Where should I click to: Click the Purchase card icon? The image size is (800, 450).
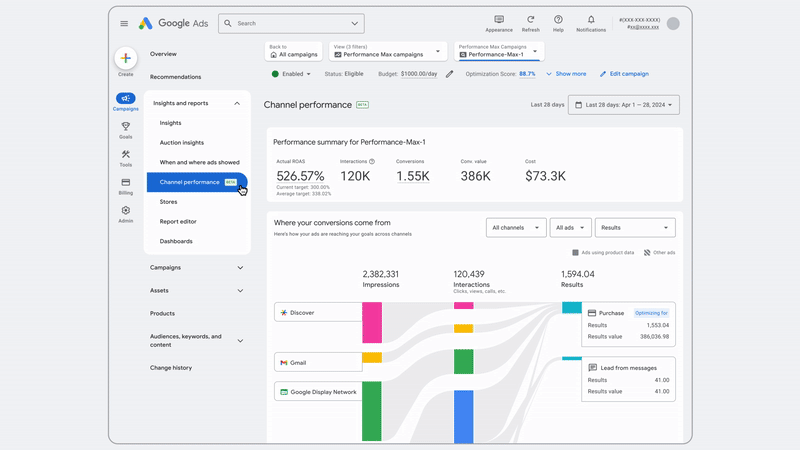[592, 313]
